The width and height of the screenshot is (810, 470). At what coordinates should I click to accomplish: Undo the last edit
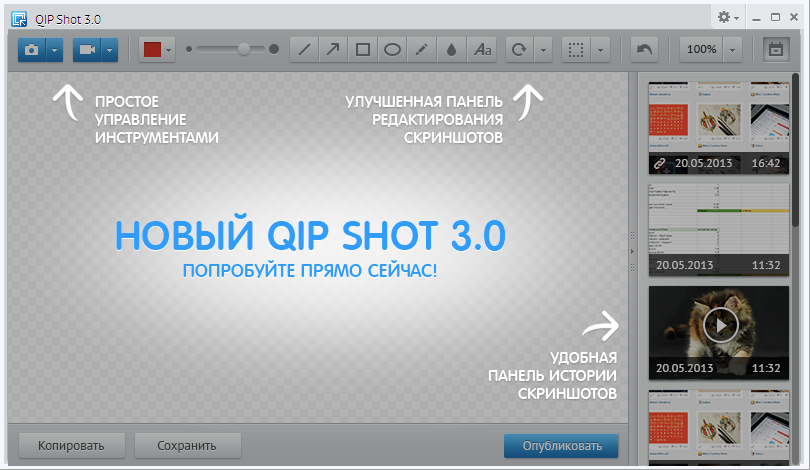(644, 50)
